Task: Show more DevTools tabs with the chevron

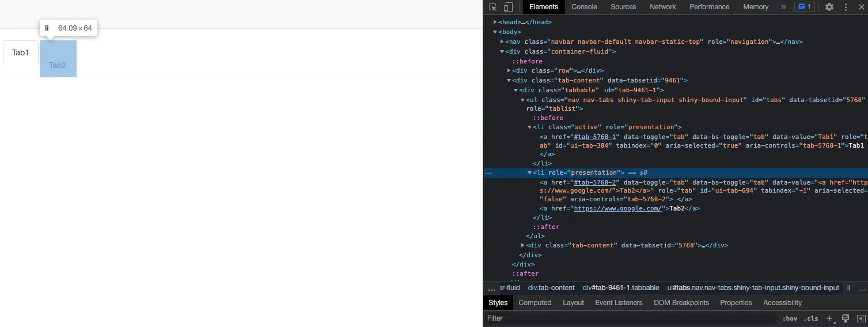Action: (x=783, y=7)
